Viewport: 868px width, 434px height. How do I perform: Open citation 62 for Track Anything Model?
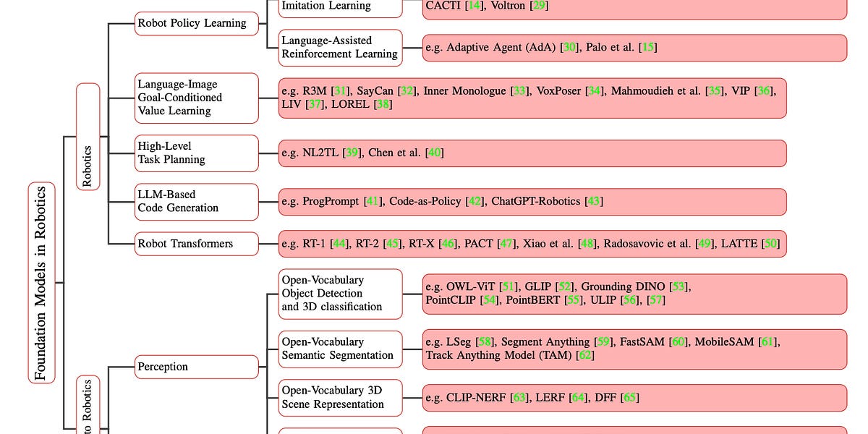584,355
